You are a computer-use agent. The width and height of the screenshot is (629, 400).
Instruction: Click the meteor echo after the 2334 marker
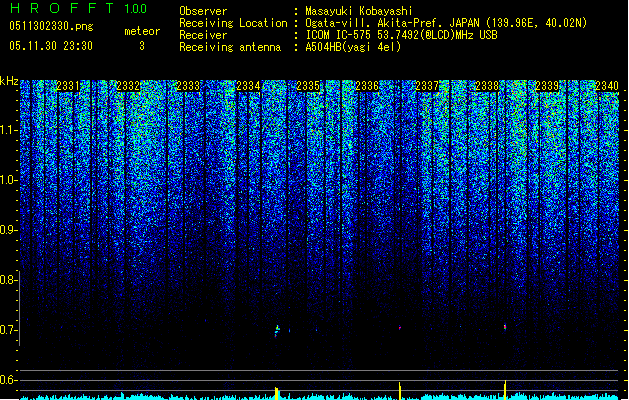(x=277, y=331)
